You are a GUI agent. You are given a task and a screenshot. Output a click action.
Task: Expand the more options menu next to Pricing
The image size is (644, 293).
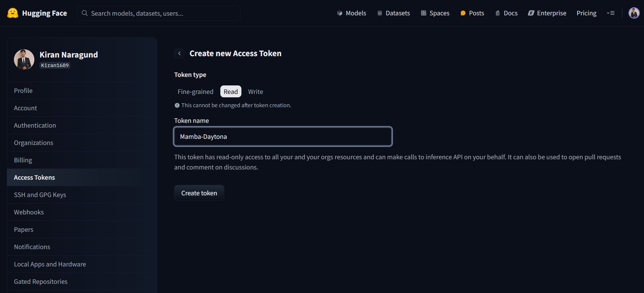[x=611, y=13]
